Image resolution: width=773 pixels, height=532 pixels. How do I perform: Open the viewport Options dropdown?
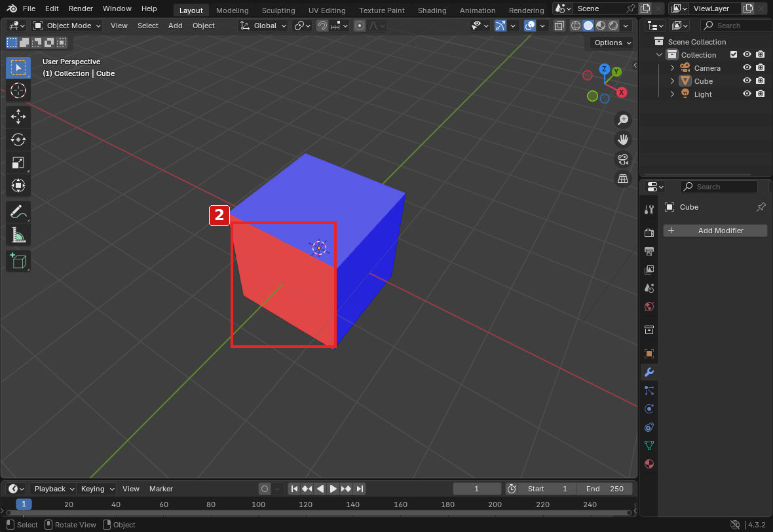click(612, 43)
